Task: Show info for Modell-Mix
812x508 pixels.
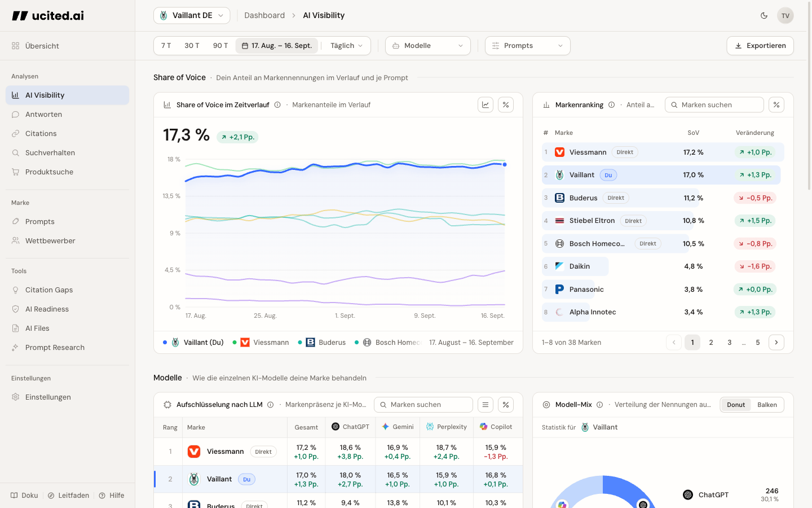Action: (600, 405)
